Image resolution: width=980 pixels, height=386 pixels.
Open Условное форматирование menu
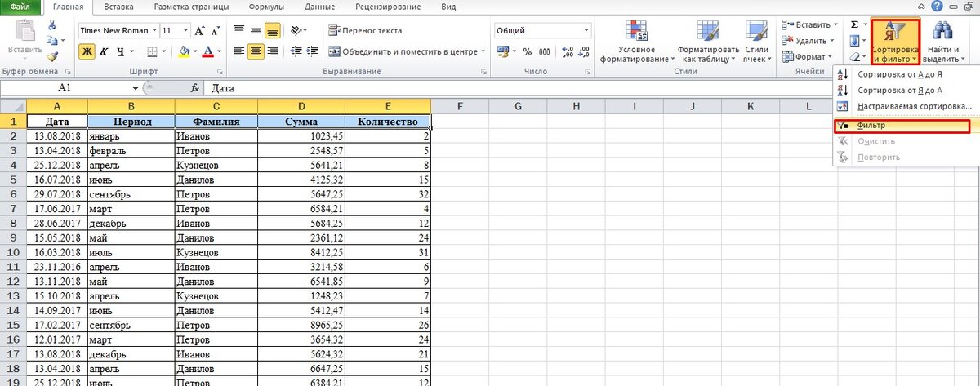pyautogui.click(x=637, y=41)
